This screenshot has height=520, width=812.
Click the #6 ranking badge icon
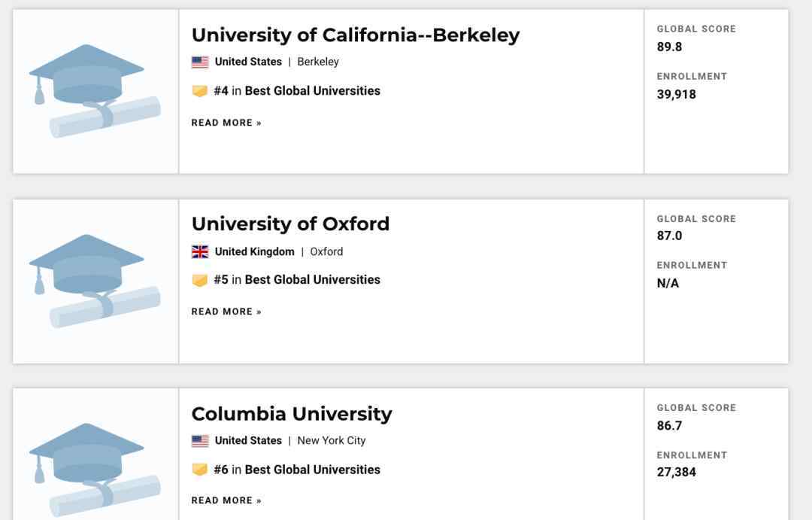[199, 470]
